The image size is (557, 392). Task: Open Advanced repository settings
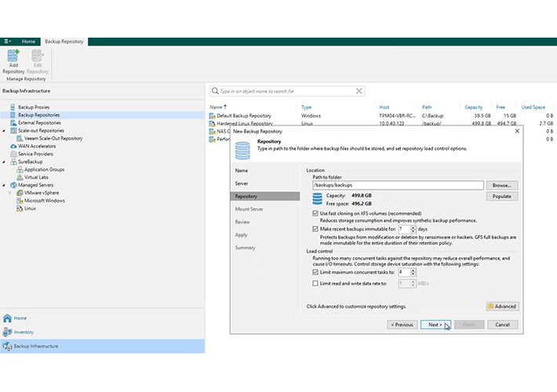pyautogui.click(x=502, y=307)
